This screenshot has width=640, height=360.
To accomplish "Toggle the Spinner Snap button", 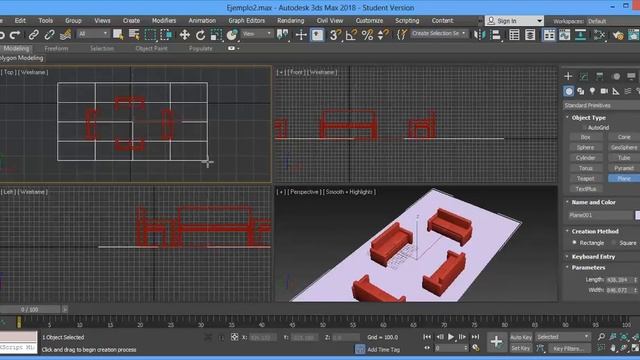I will (x=383, y=35).
